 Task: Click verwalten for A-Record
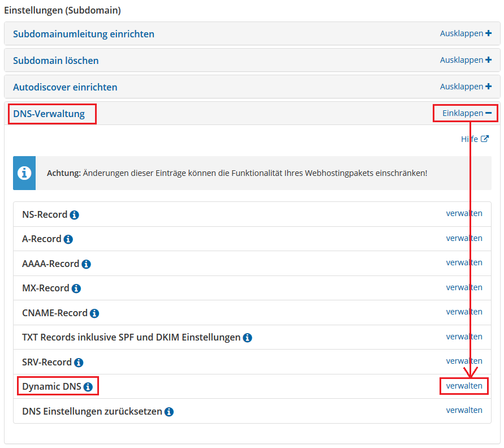[464, 238]
